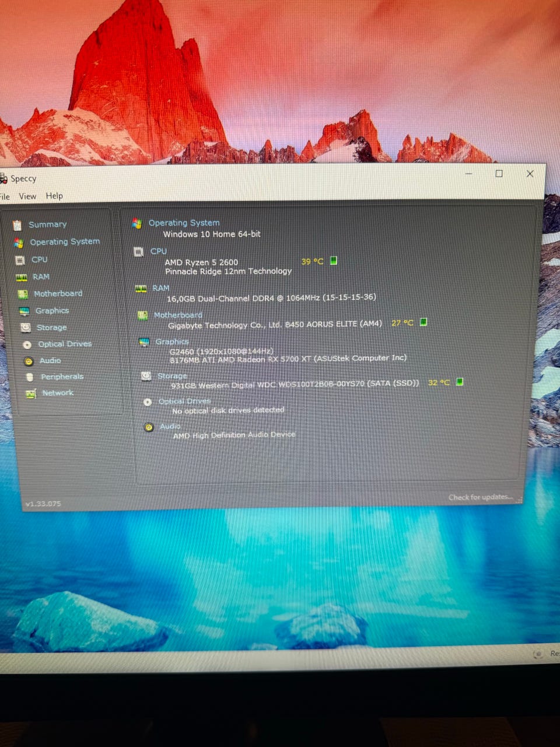
Task: Select CPU in the sidebar
Action: click(x=40, y=260)
